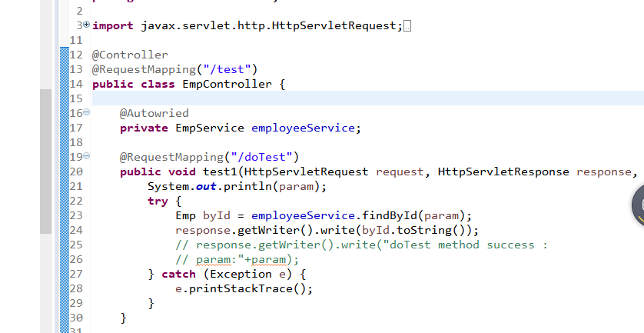
Task: Click the @Autowried annotation
Action: (x=154, y=114)
